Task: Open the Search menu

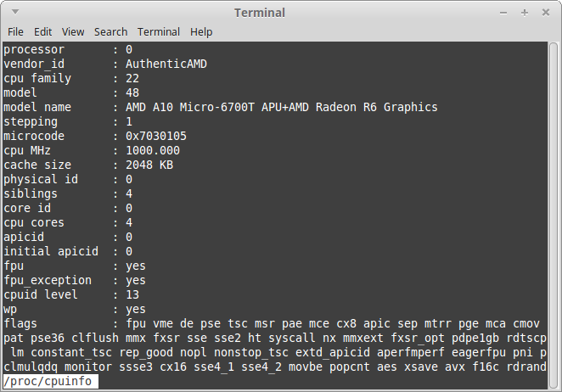Action: pos(110,32)
